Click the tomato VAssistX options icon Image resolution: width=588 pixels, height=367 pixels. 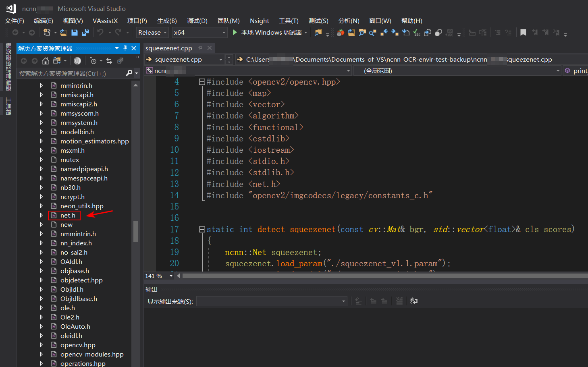pos(341,33)
